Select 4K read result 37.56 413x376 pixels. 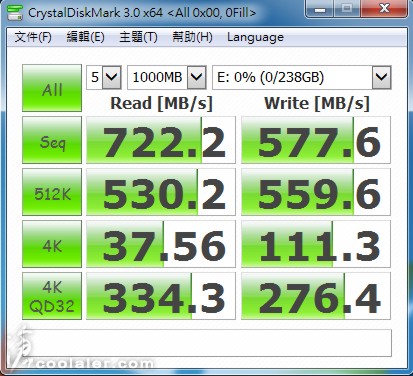[161, 244]
